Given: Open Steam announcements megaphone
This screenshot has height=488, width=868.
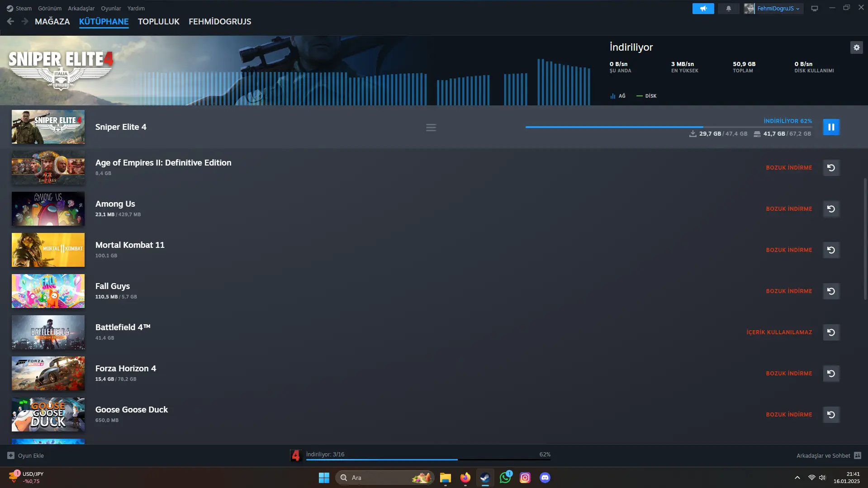Looking at the screenshot, I should pos(703,9).
